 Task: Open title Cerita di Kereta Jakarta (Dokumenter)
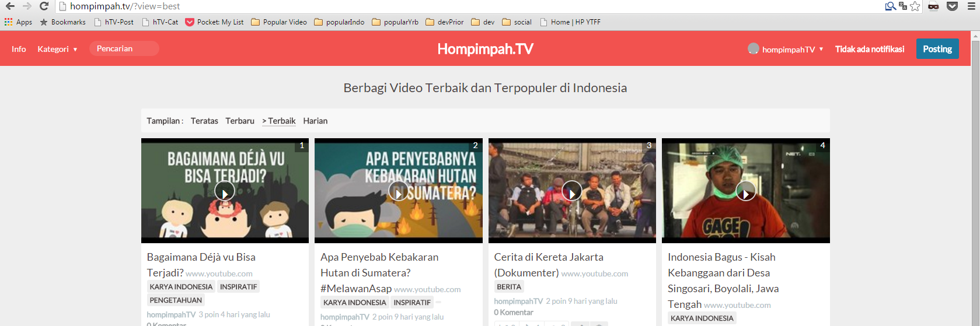point(549,265)
